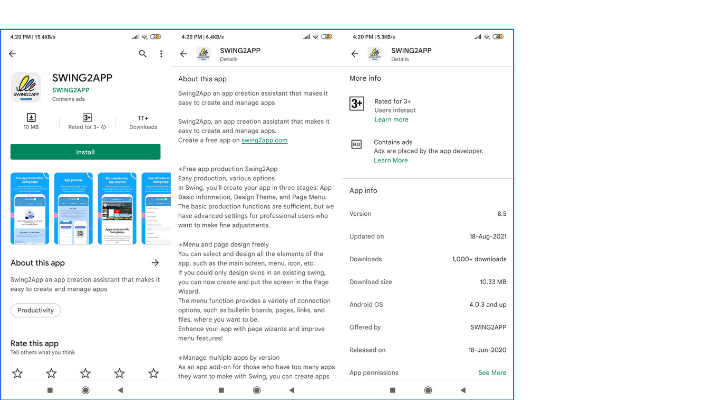Open the swing2app.com link
The image size is (720, 400).
point(264,141)
